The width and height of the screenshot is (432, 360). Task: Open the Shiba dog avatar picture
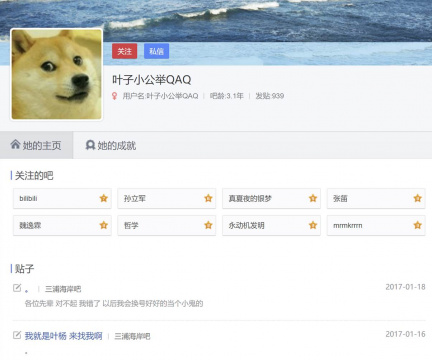56,74
